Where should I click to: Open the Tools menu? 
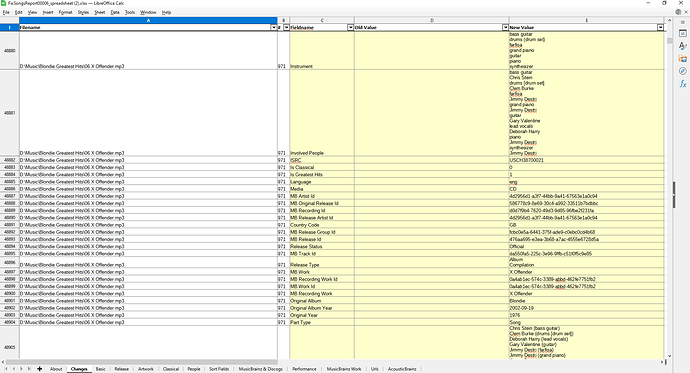130,12
